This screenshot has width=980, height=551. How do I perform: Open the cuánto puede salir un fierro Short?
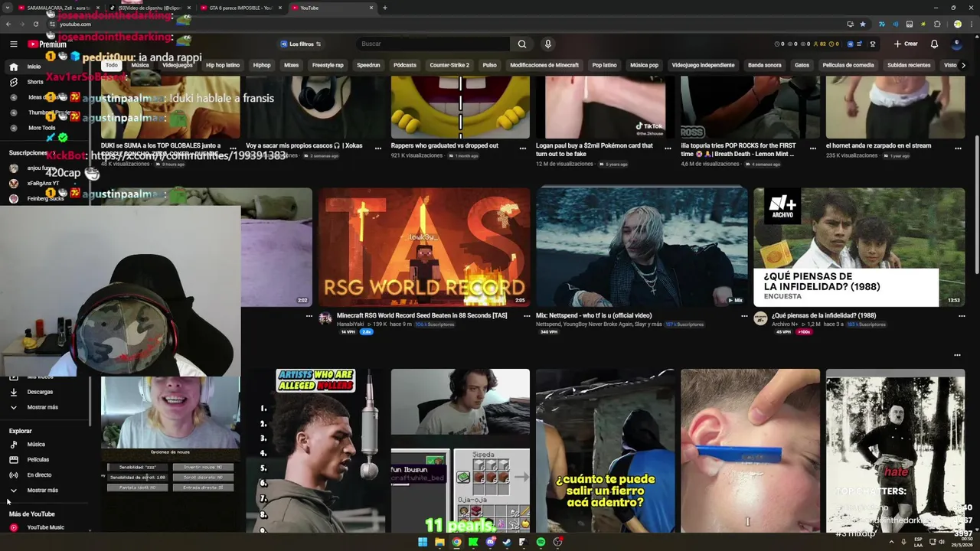[605, 450]
